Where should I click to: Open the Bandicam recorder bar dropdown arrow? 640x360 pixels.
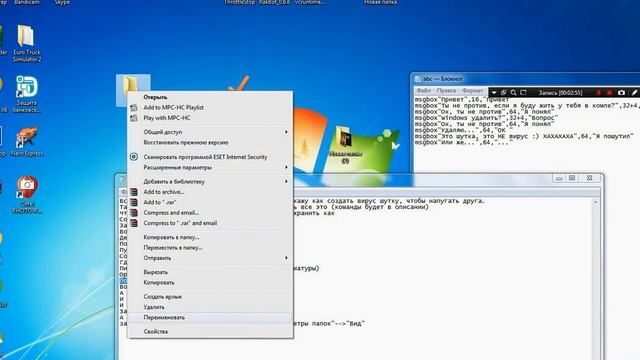[494, 93]
